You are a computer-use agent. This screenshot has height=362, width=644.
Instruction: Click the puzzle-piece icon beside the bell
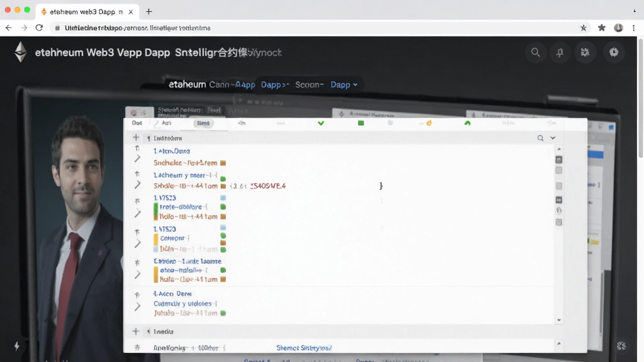point(585,53)
